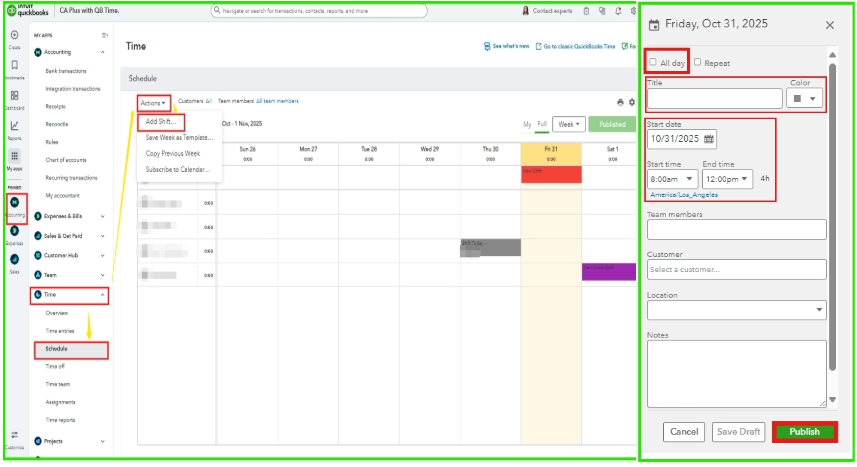Open the Actions dropdown
This screenshot has width=857, height=467.
[x=153, y=103]
